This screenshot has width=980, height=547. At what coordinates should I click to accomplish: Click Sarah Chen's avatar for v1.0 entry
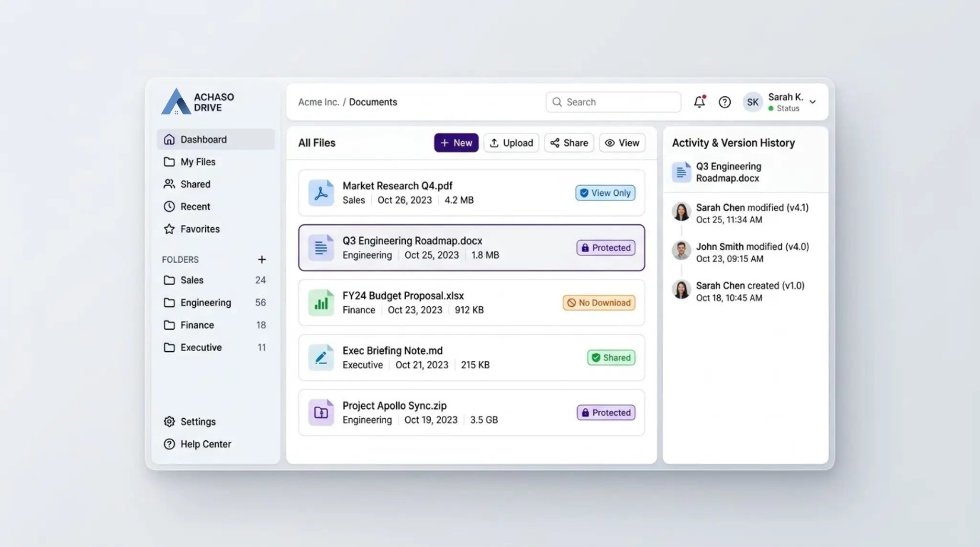(x=681, y=290)
